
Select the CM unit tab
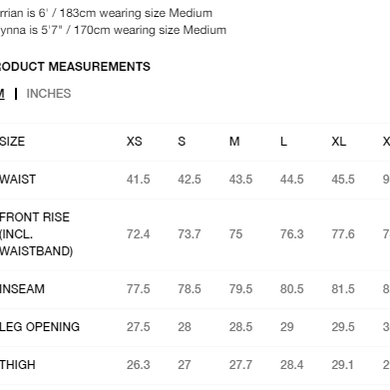pyautogui.click(x=2, y=94)
